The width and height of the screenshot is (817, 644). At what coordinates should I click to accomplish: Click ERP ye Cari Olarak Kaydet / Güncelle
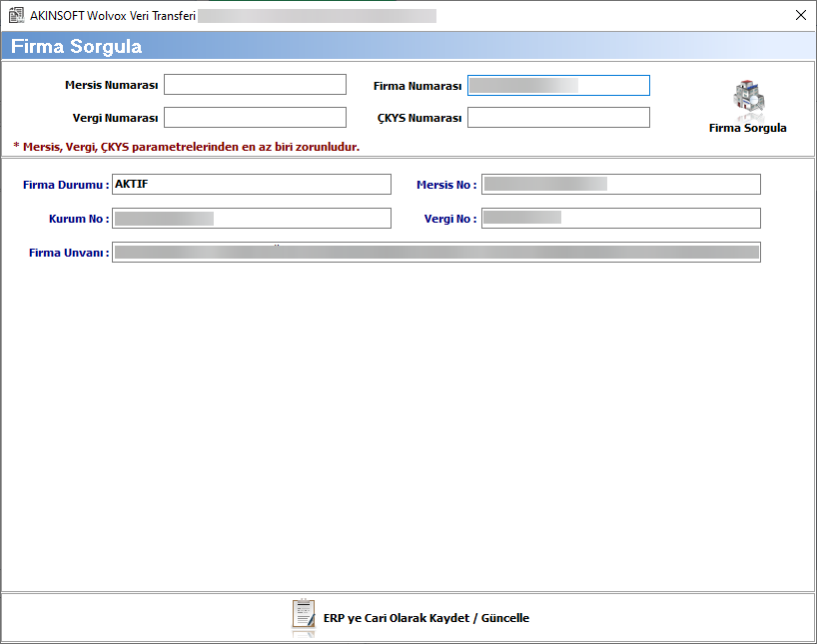426,618
